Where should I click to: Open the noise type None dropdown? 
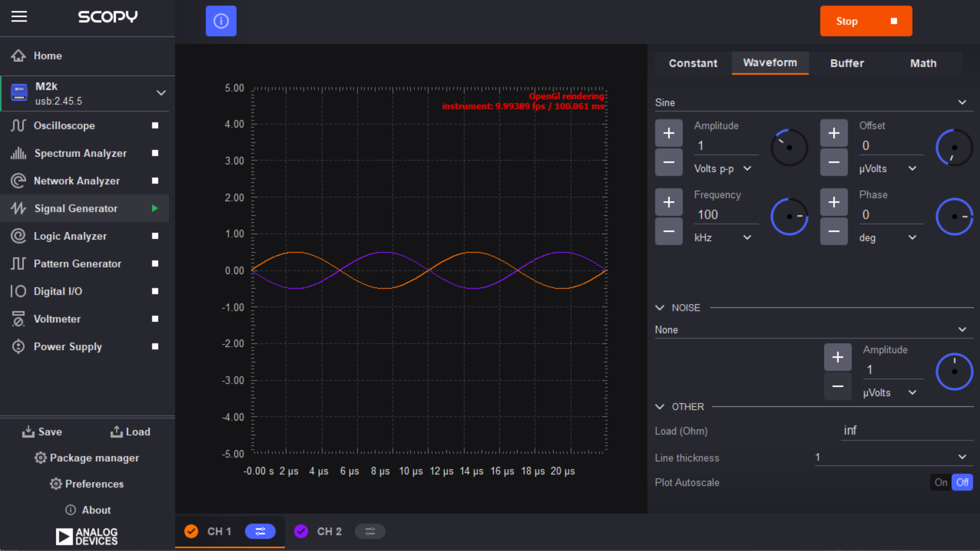pyautogui.click(x=814, y=330)
